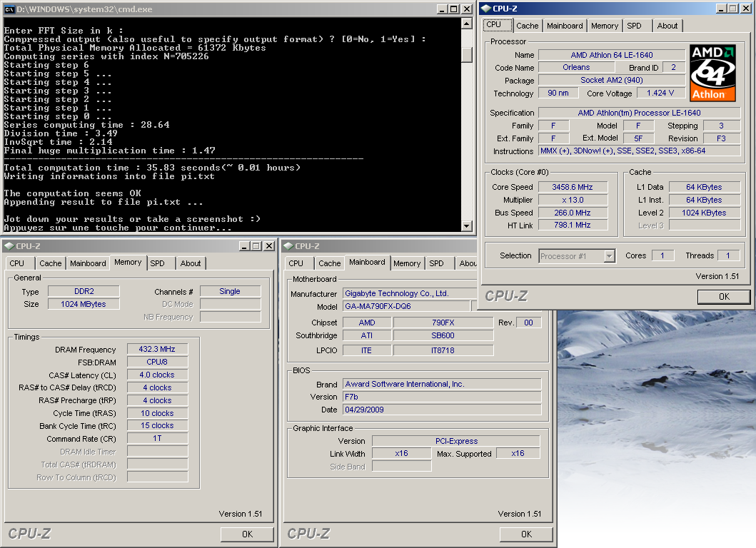Click the DRAM Frequency value 432.3 MHz

pyautogui.click(x=157, y=349)
